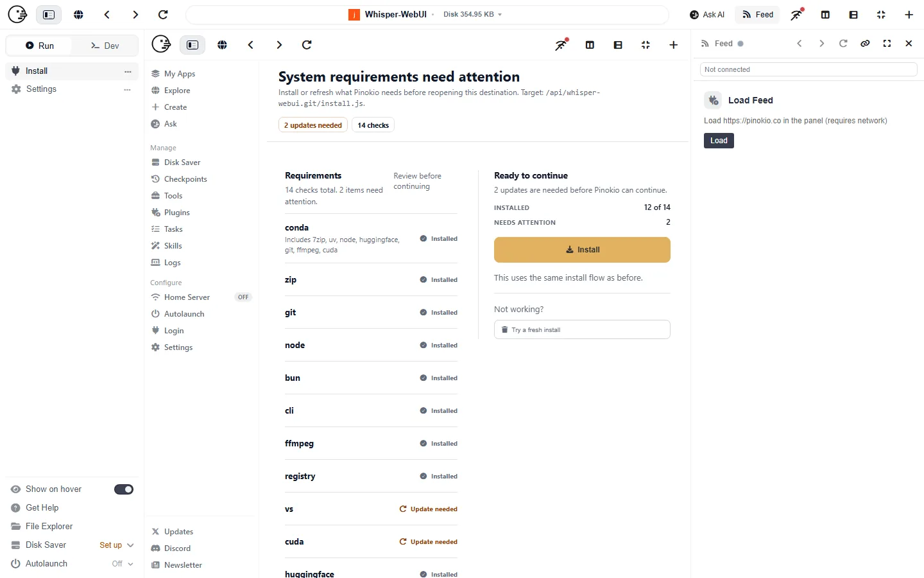Click the Feed button in the top bar

758,14
